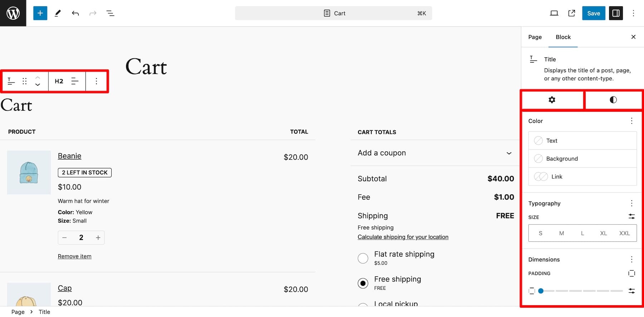Switch to the Page tab
This screenshot has width=644, height=317.
point(535,37)
